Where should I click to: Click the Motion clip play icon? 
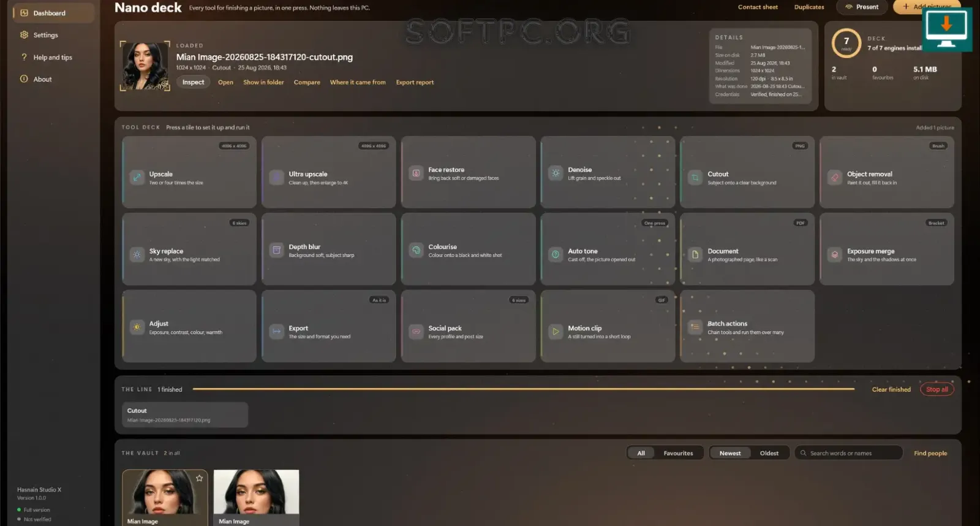pyautogui.click(x=556, y=332)
